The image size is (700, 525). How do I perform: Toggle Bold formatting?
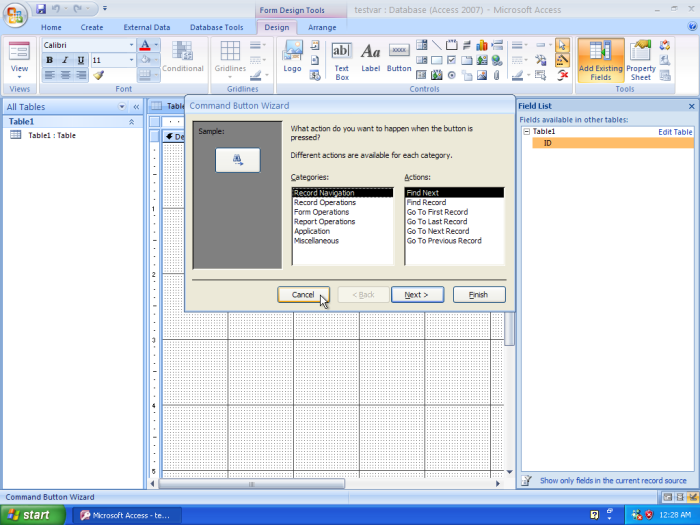[x=50, y=60]
